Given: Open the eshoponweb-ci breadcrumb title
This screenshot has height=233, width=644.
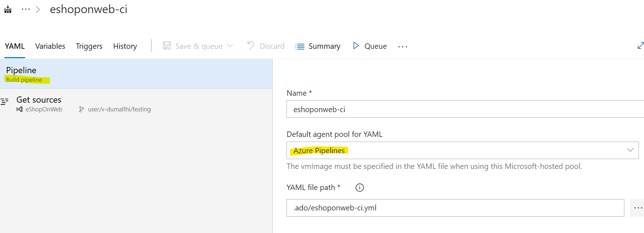Looking at the screenshot, I should [x=88, y=9].
